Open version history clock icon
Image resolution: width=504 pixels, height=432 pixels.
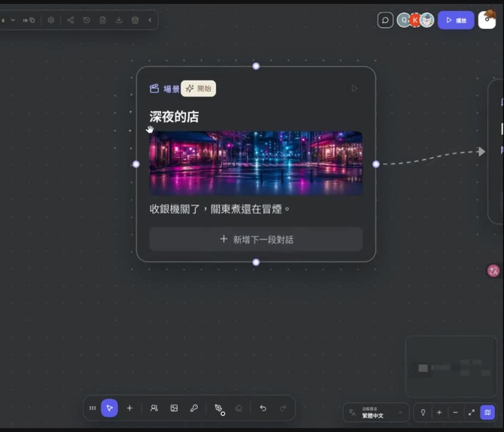point(86,20)
